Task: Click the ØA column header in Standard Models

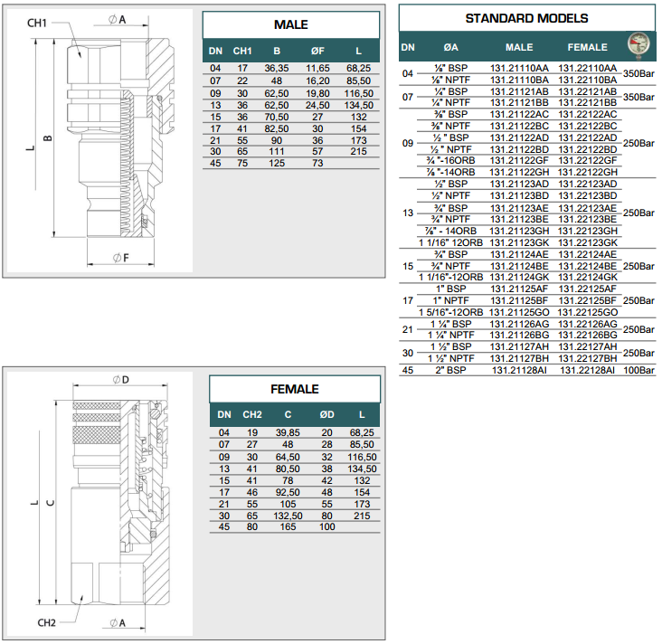Action: (x=450, y=47)
